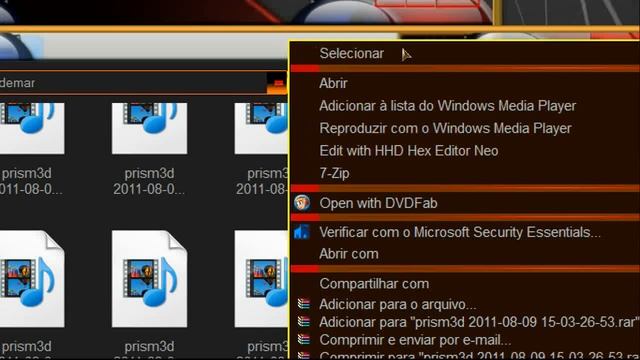Select 'Reproduzir com o Windows Media Player'
The image size is (640, 360).
(x=445, y=129)
